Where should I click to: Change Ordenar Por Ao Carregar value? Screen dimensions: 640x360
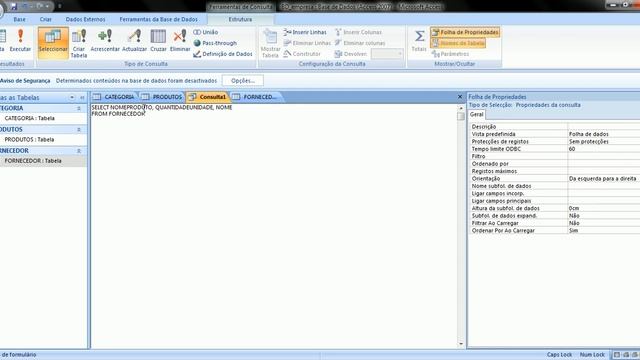(x=604, y=231)
